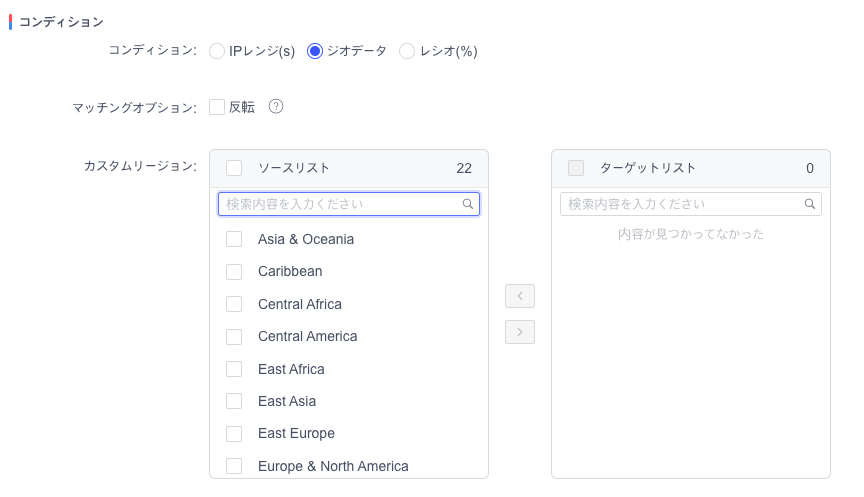This screenshot has width=864, height=497.
Task: Click the Europe & North America label
Action: [333, 466]
